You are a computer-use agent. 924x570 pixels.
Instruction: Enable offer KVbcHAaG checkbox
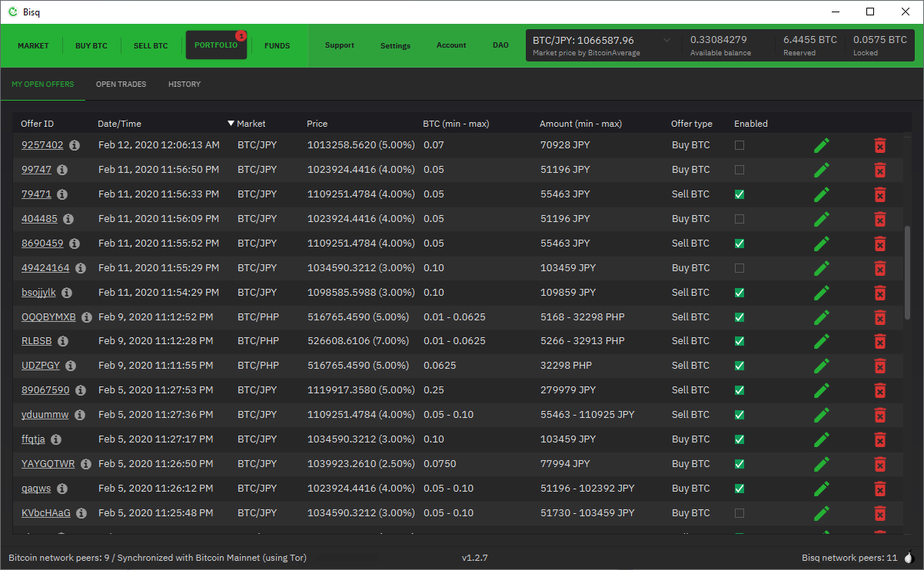(x=740, y=513)
